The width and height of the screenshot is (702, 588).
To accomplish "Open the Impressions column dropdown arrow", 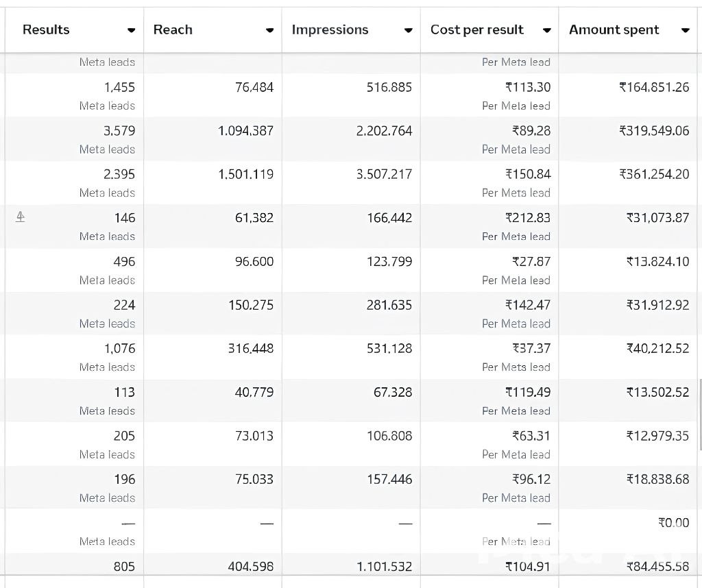I will click(x=408, y=30).
